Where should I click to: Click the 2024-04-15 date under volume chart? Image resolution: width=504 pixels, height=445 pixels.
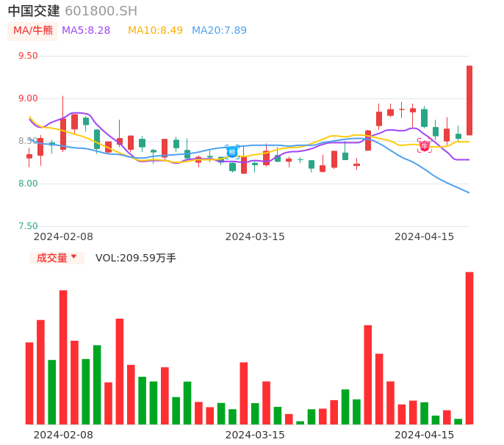click(425, 435)
